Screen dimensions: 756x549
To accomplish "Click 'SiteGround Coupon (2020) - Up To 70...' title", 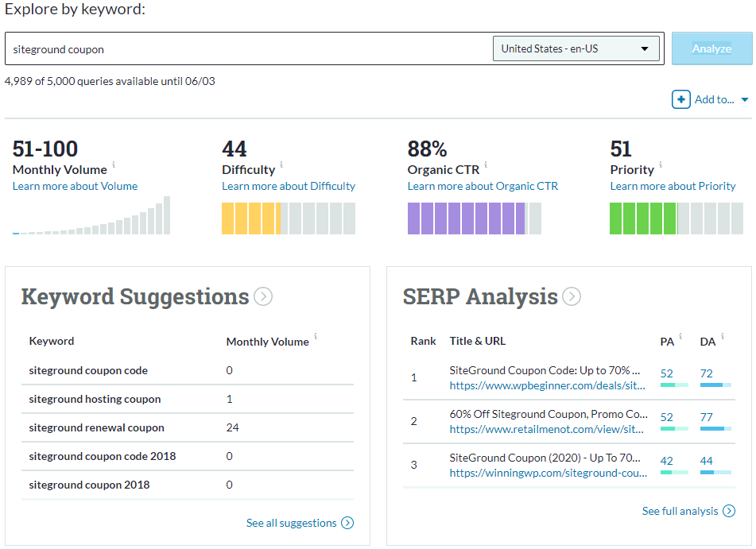I will point(545,458).
